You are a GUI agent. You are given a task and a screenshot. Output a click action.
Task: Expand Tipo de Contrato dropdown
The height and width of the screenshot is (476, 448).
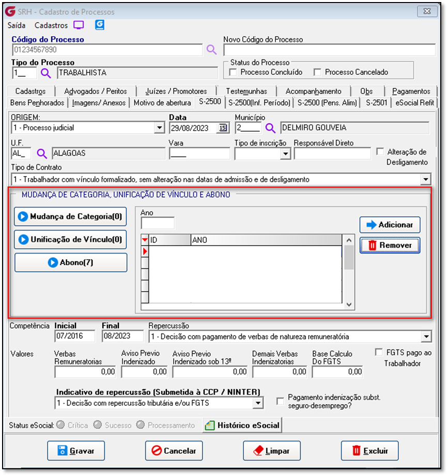(x=426, y=180)
